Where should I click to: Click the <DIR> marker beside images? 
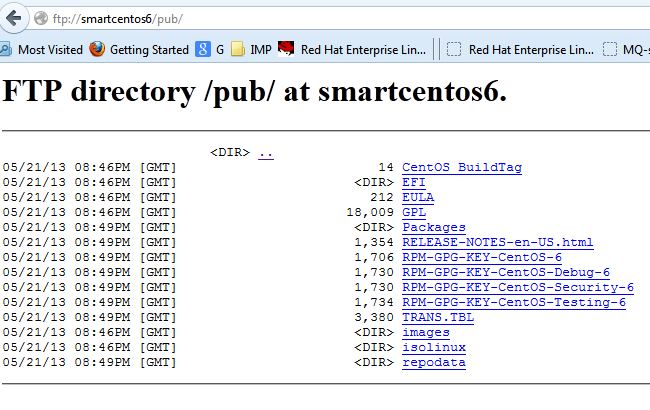[x=374, y=332]
